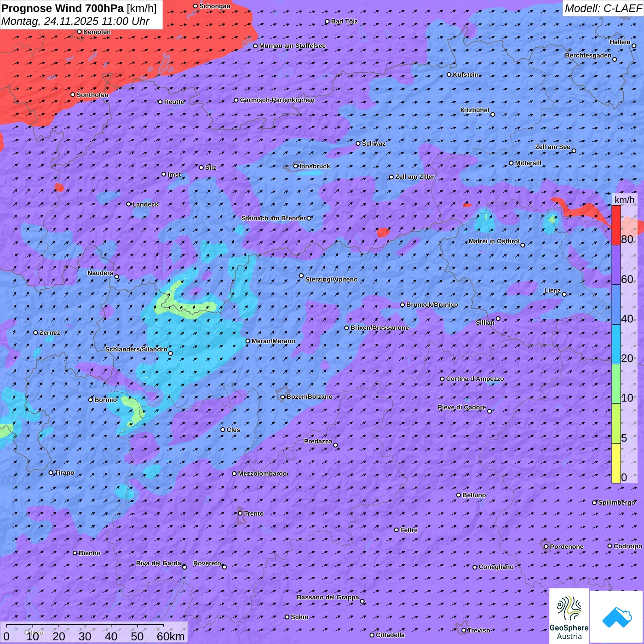The width and height of the screenshot is (644, 644).
Task: Click the Pieve di Cadore label
Action: 462,407
